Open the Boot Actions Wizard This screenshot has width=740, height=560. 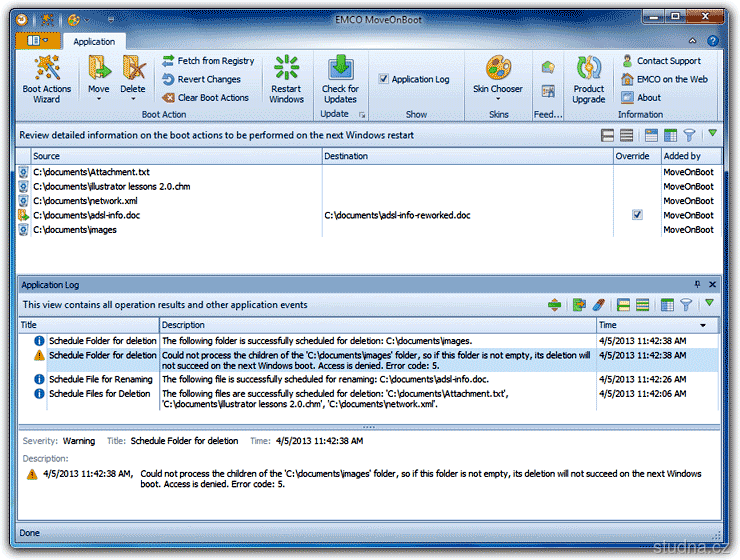pyautogui.click(x=47, y=78)
